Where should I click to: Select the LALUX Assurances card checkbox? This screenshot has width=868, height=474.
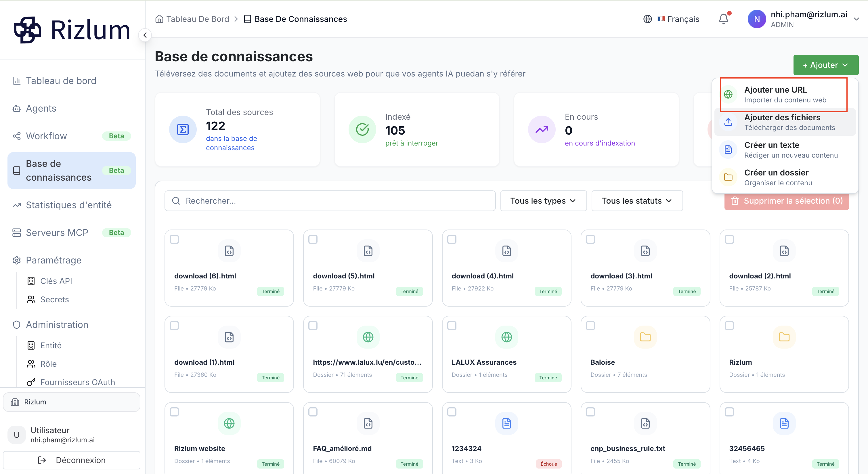[452, 325]
